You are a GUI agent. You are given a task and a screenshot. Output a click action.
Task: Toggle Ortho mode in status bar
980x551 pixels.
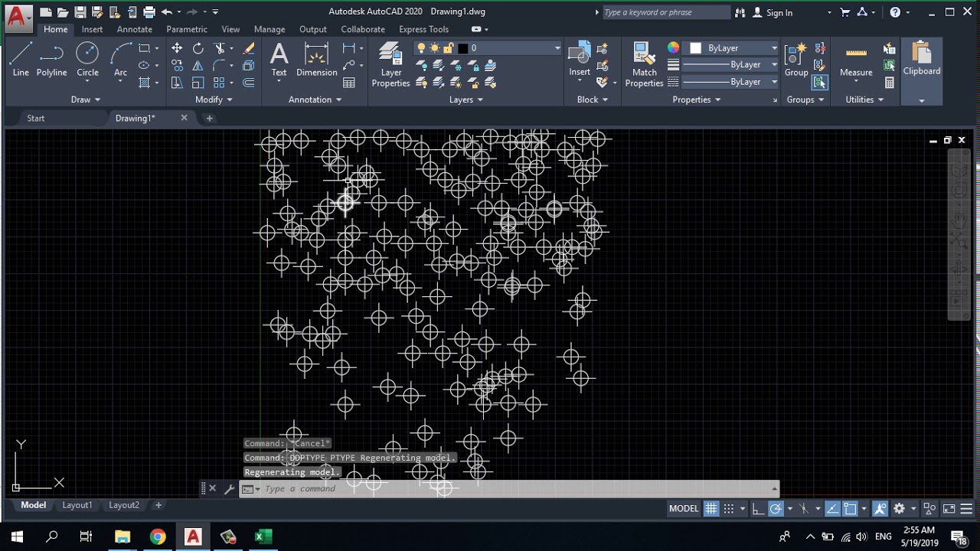[758, 508]
